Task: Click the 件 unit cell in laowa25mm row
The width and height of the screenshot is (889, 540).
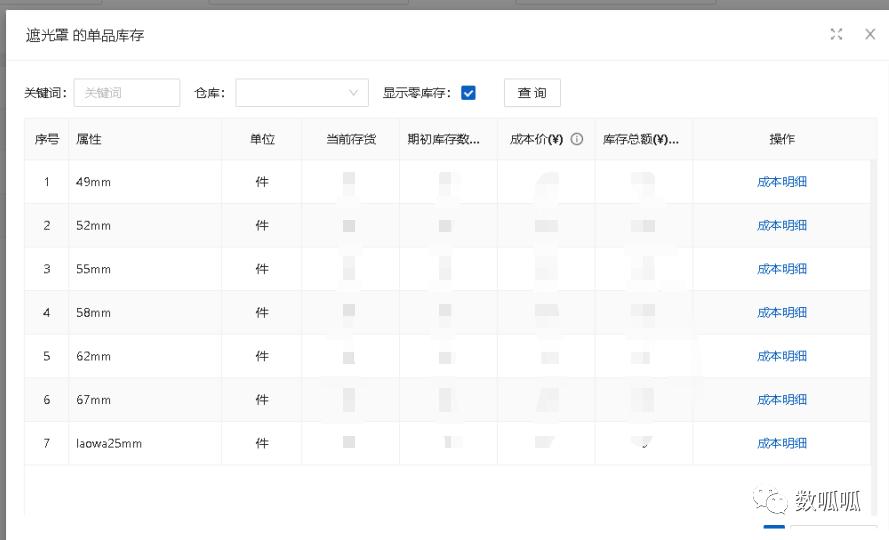Action: point(262,444)
